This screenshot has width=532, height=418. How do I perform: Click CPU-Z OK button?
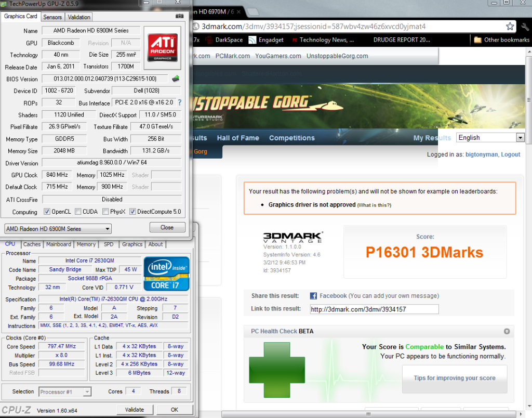[x=175, y=410]
